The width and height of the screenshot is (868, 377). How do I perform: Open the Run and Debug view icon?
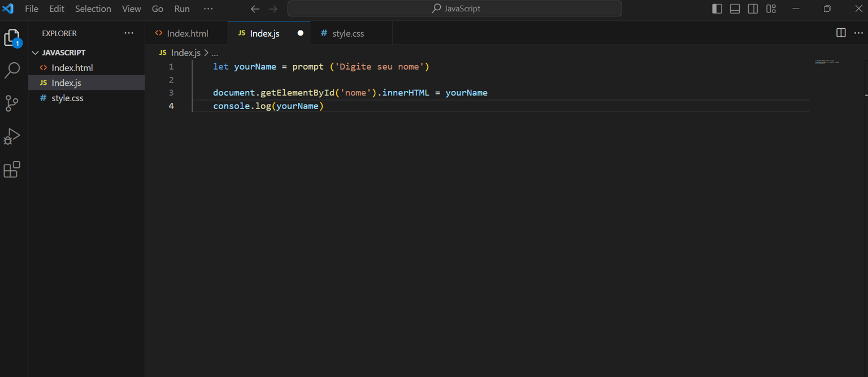pos(12,136)
